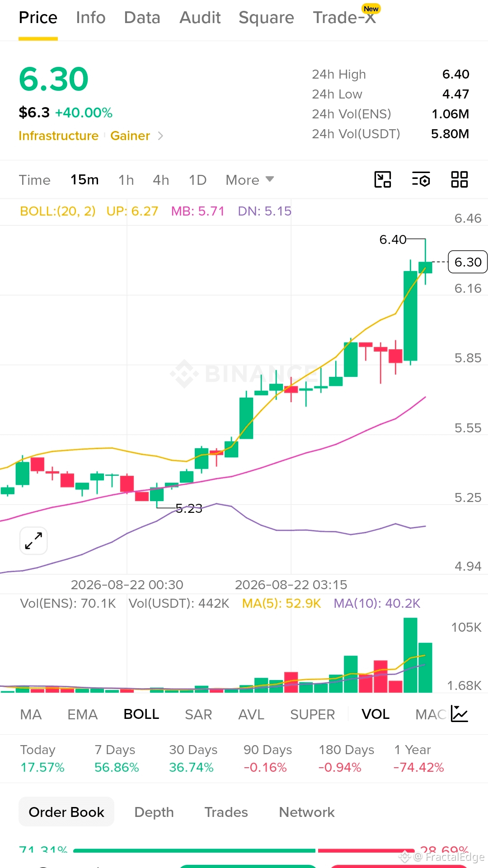Screen dimensions: 488x868
Task: Switch to the Trades view
Action: (226, 812)
